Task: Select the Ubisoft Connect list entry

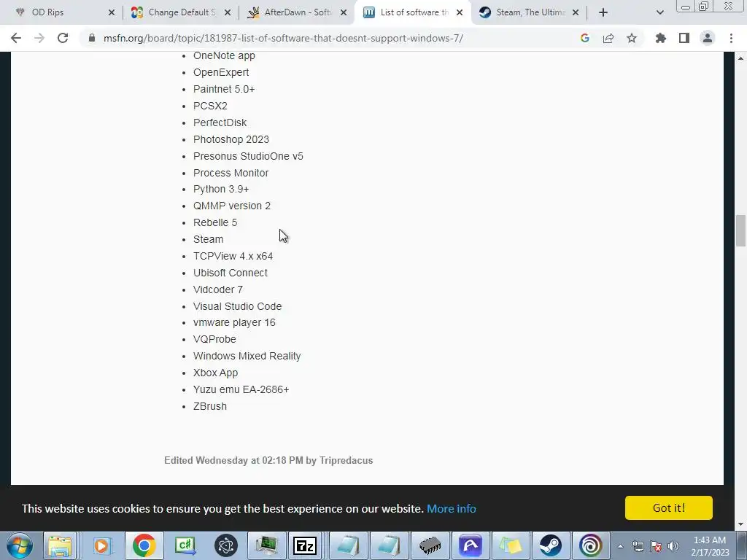Action: (230, 273)
